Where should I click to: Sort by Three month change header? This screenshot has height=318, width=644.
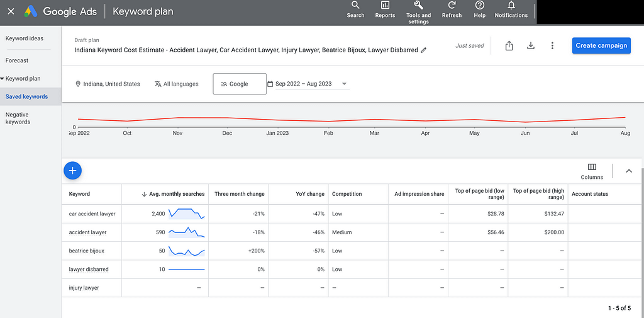pyautogui.click(x=240, y=194)
